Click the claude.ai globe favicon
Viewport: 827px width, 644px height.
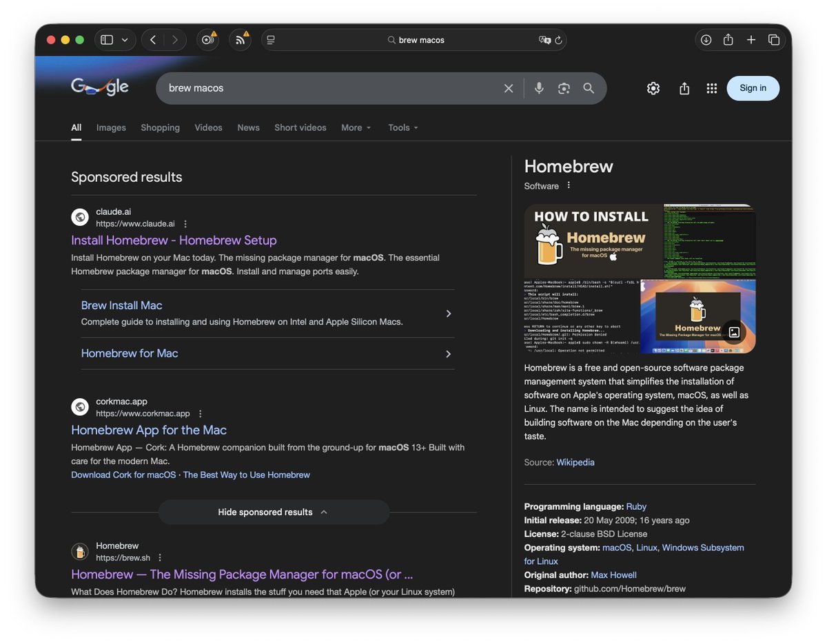pyautogui.click(x=80, y=217)
